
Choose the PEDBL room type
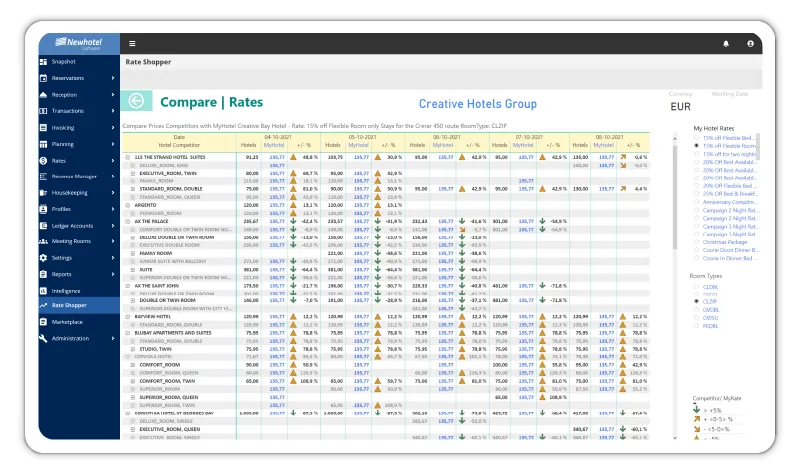pos(696,326)
